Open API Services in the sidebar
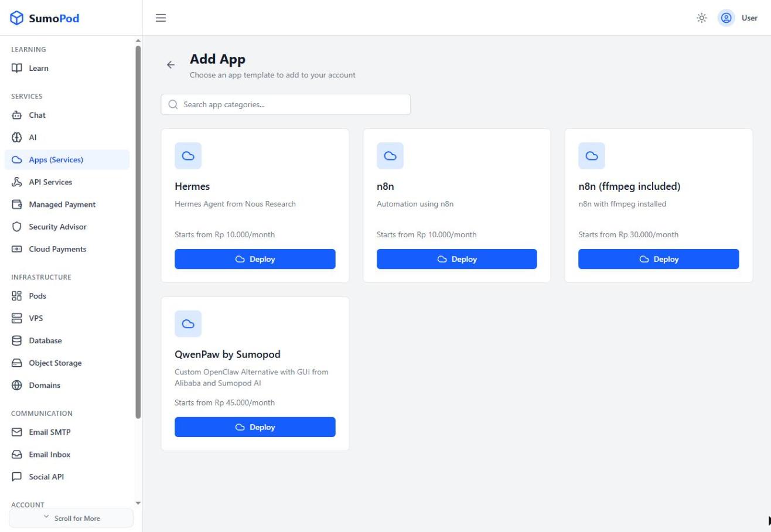771x532 pixels. pos(67,182)
